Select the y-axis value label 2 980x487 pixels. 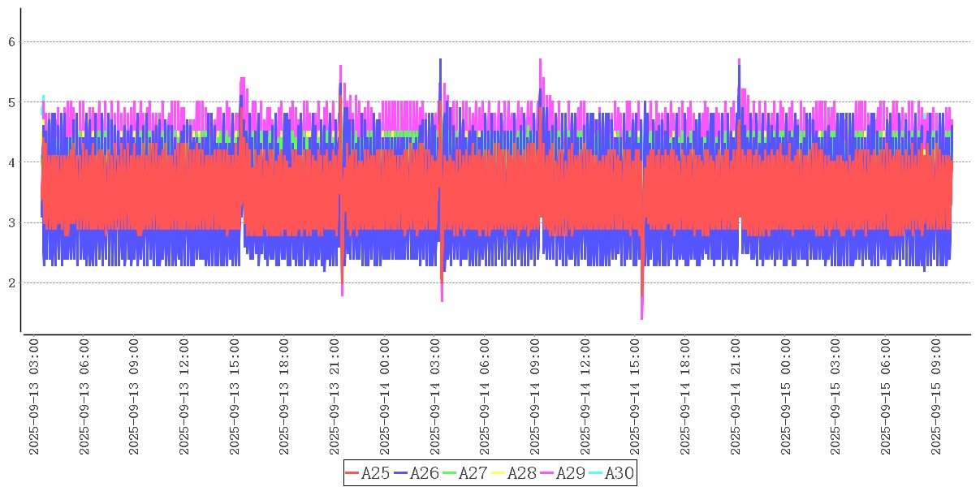[12, 283]
